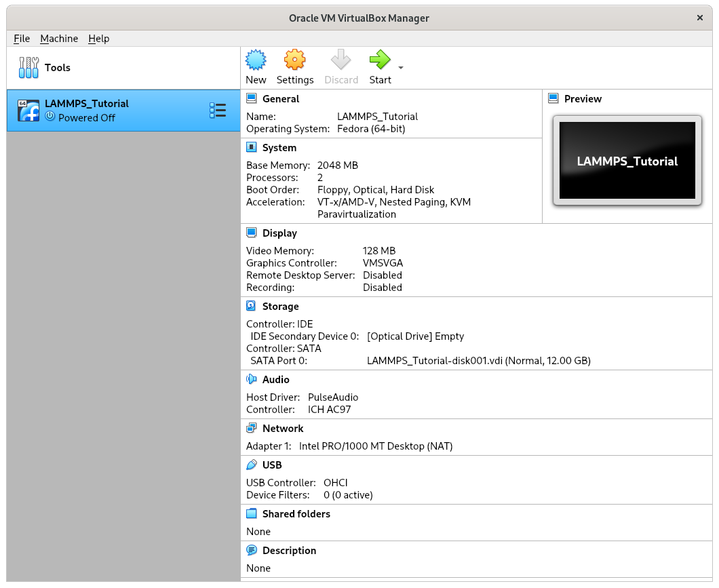Close the VirtualBox Manager window

point(700,18)
